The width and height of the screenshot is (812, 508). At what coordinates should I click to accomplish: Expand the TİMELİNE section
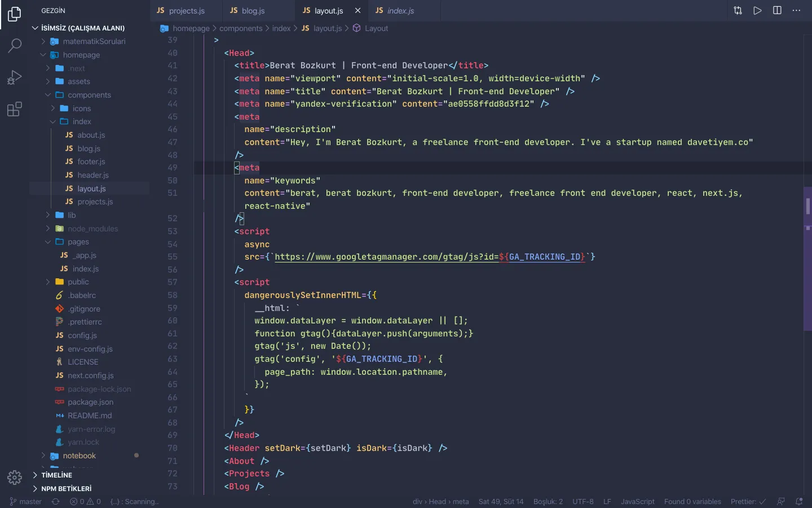tap(89, 475)
